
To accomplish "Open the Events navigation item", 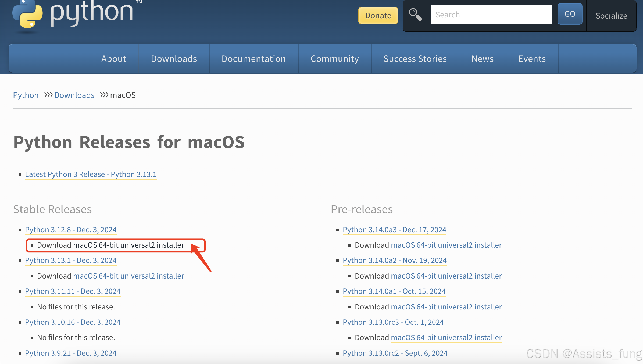I will [x=532, y=59].
